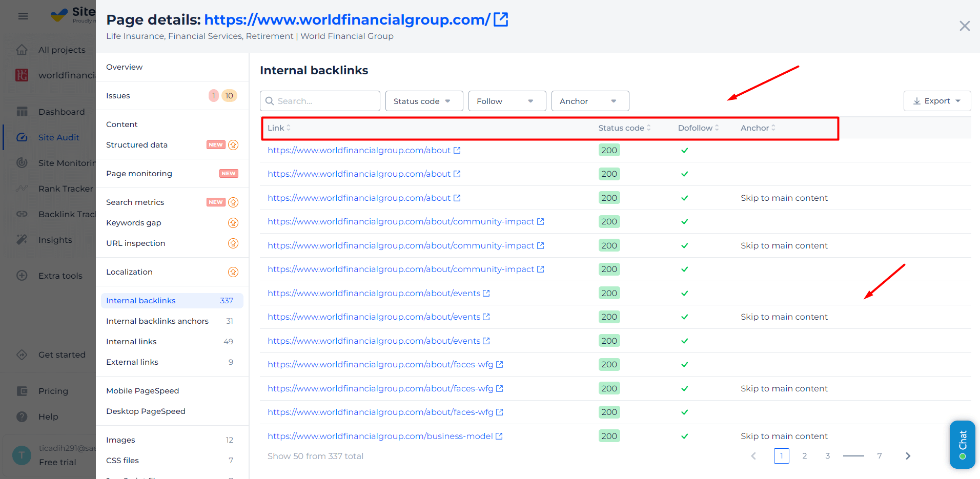Open the first /about/faces-wfg link
Screen dimensions: 980x479
pos(380,364)
